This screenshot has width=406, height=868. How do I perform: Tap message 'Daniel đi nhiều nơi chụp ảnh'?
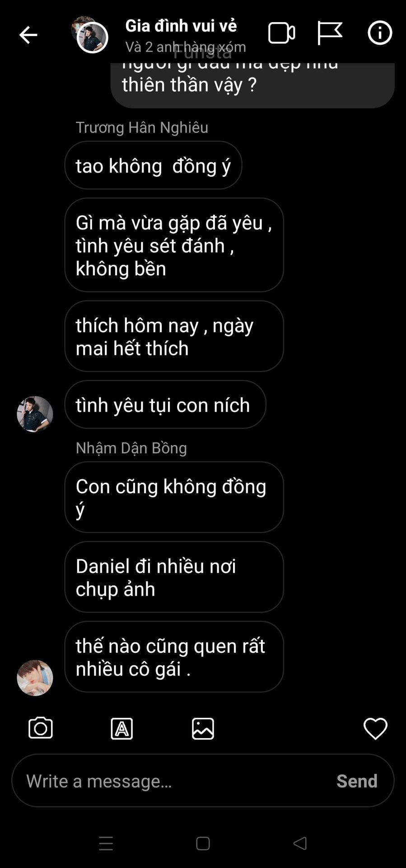pyautogui.click(x=174, y=577)
